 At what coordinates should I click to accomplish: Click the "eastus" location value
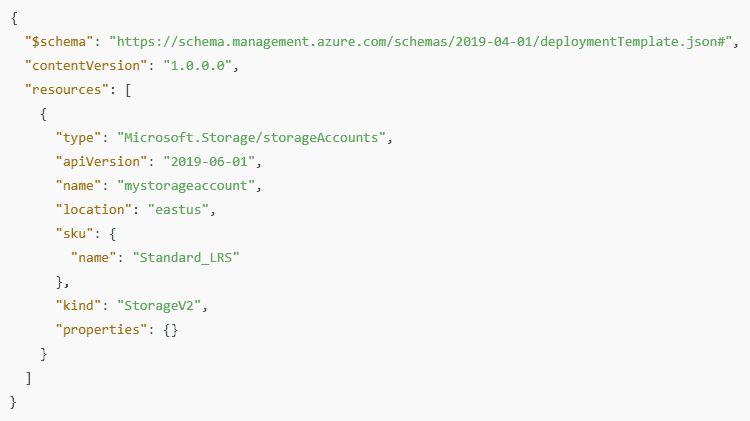click(179, 209)
